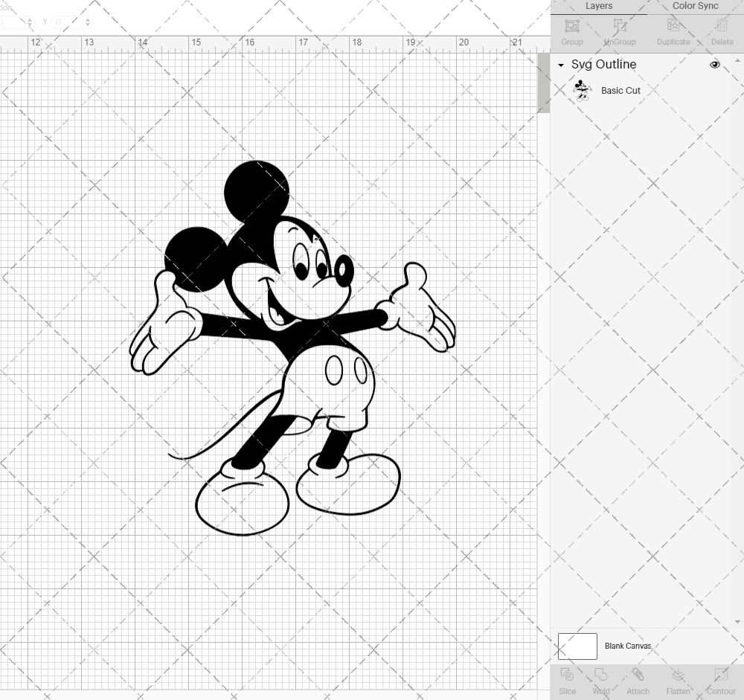Hide the Svg Outline layer

[714, 65]
